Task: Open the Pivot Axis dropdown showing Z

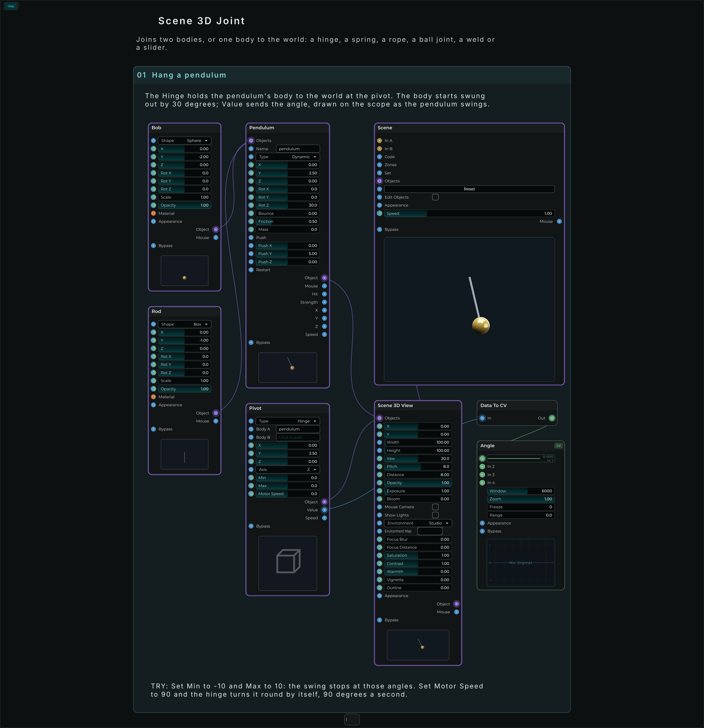Action: click(x=288, y=469)
